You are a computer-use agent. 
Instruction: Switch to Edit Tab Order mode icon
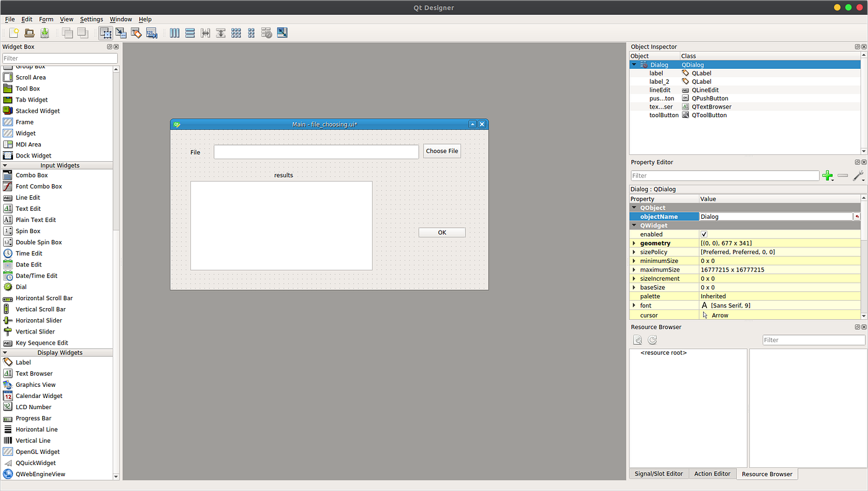[152, 33]
